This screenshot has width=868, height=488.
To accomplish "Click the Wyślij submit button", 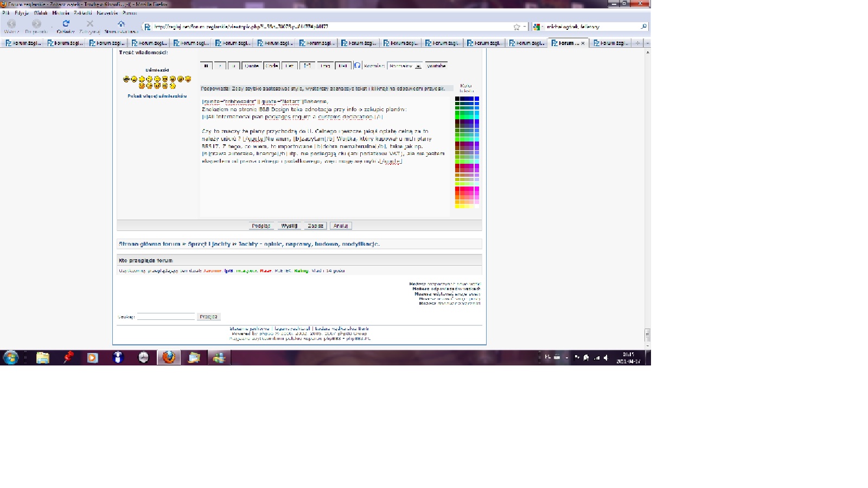I will coord(289,226).
